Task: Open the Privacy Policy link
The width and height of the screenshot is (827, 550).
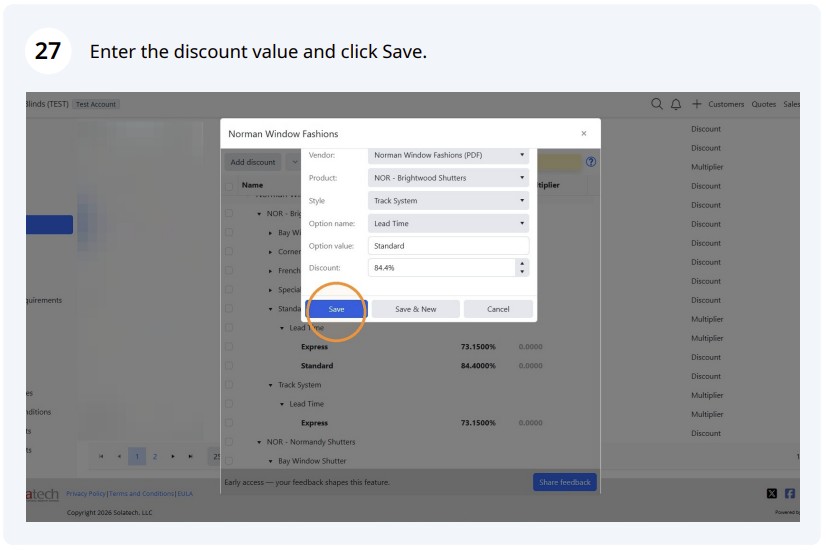Action: (x=85, y=494)
